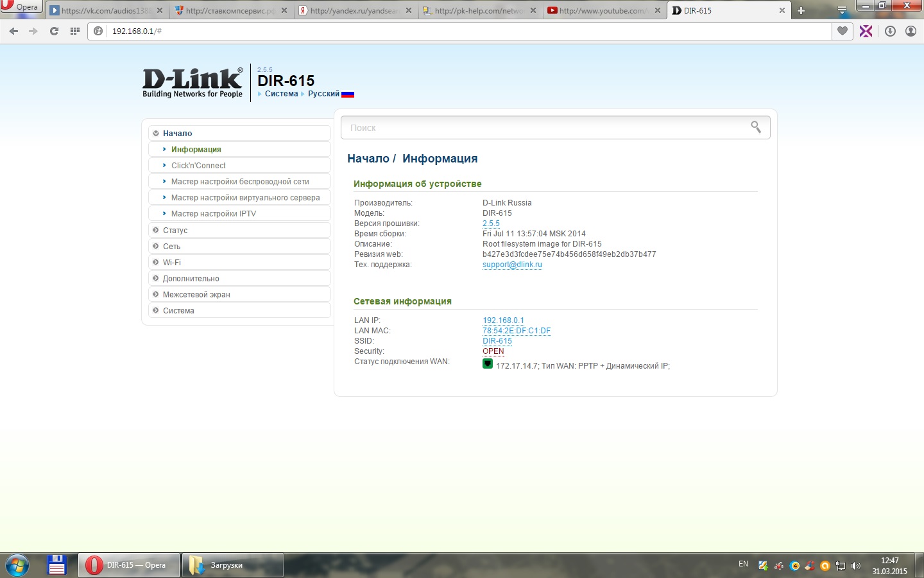
Task: Open the browser profile icon
Action: tap(911, 31)
